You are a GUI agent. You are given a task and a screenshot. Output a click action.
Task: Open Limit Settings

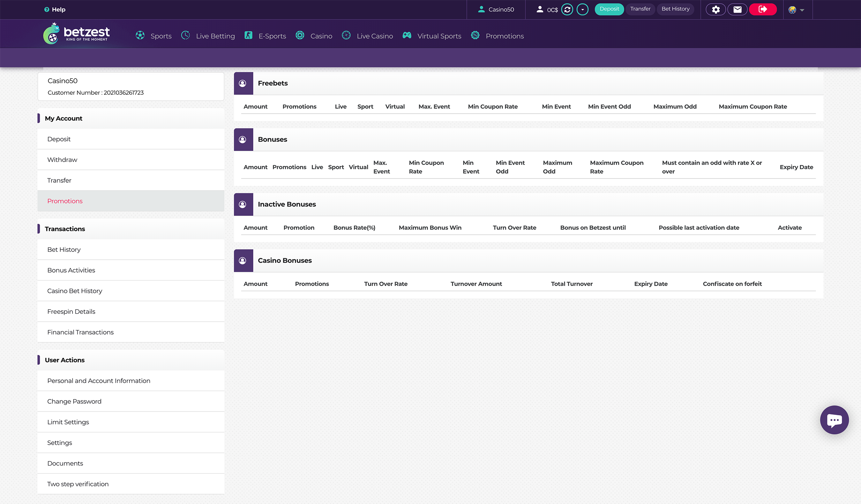tap(131, 422)
